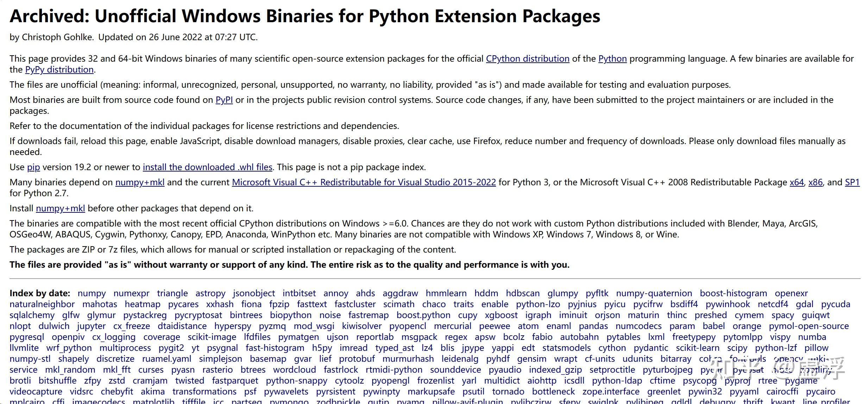
Task: Jump to the pandas package
Action: pos(593,326)
